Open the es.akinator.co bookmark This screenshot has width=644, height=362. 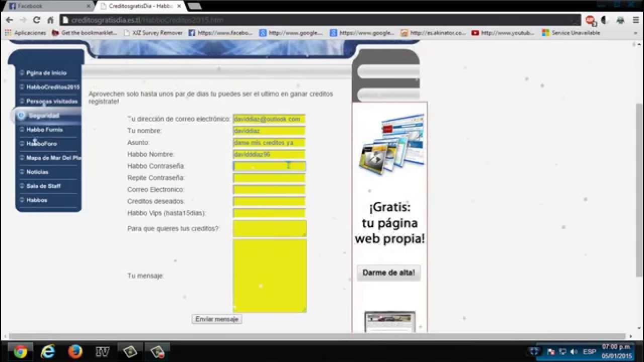(434, 33)
